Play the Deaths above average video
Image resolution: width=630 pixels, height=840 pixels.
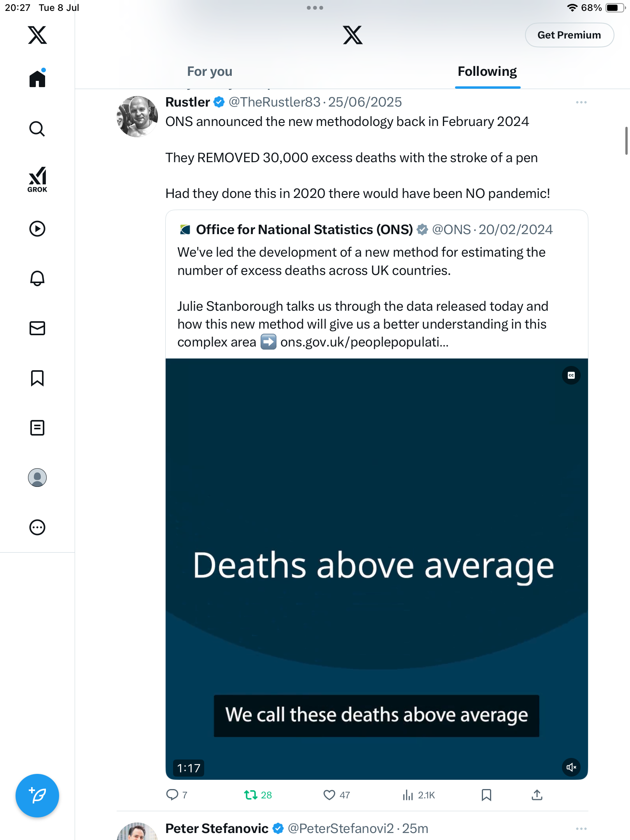377,569
